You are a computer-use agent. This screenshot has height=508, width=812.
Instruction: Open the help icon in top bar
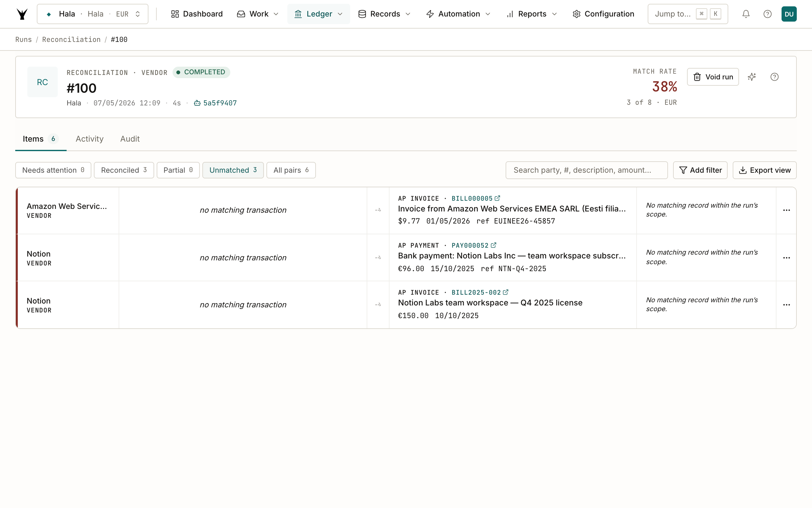(x=767, y=14)
